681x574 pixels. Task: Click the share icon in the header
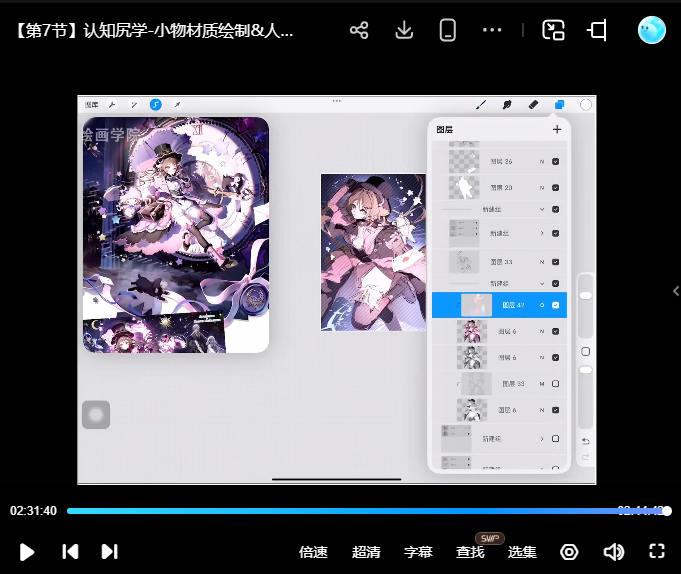pyautogui.click(x=359, y=30)
